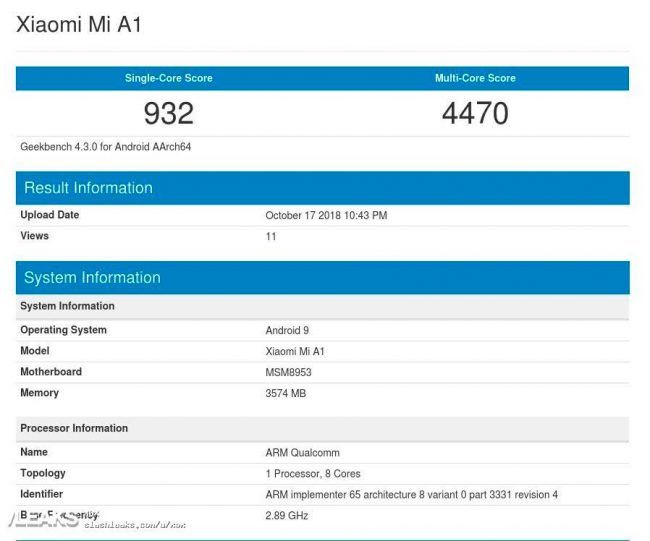Click the Result Information section header
This screenshot has width=650, height=541.
coord(323,188)
